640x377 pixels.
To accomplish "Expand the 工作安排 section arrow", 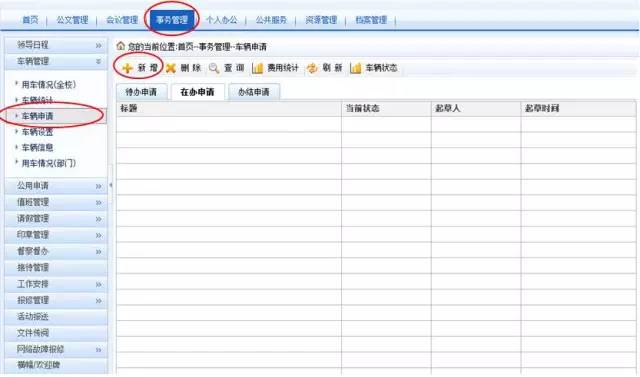I will [98, 284].
